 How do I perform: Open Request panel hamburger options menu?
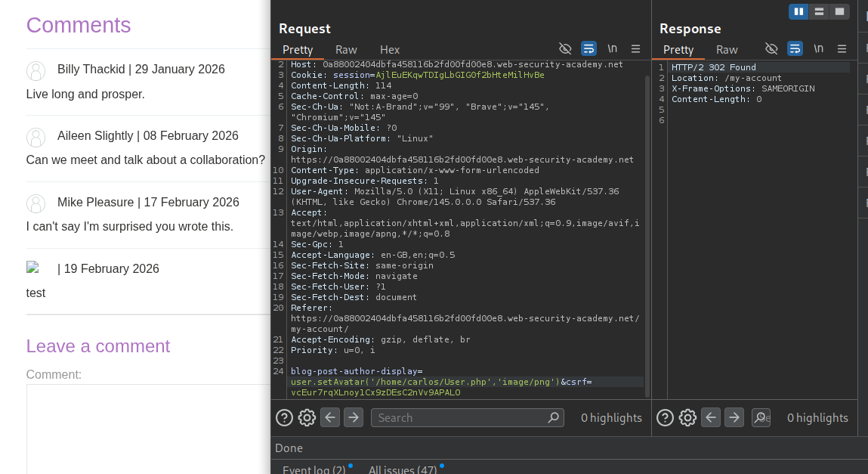pos(635,49)
